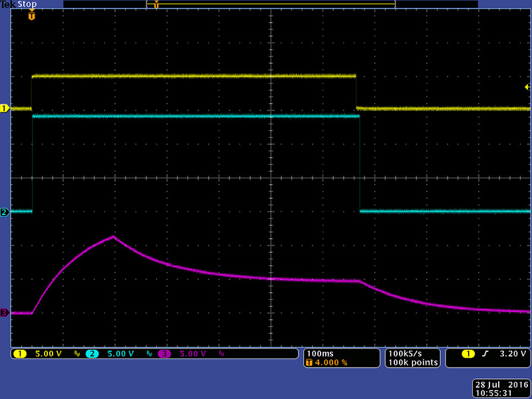Screen dimensions: 532x399
Task: Click the orange trigger position marker
Action: pos(31,15)
